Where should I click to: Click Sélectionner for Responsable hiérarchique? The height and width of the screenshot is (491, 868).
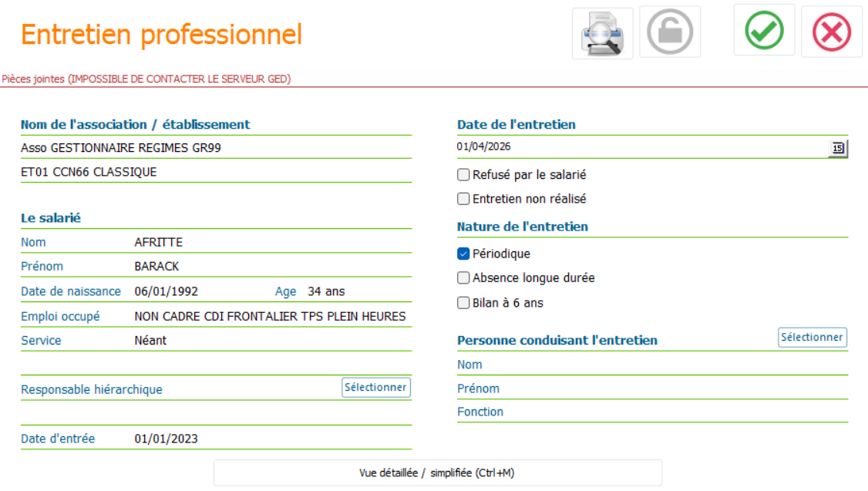[376, 388]
